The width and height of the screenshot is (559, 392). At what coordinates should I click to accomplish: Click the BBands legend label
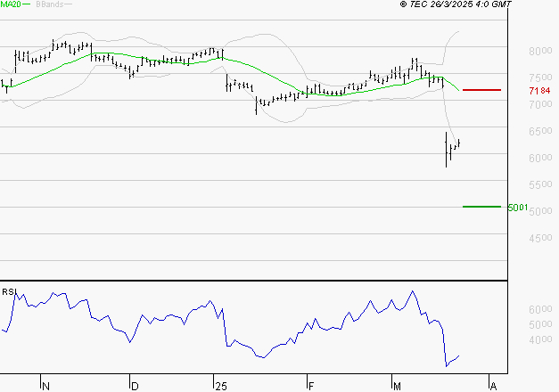(x=50, y=4)
